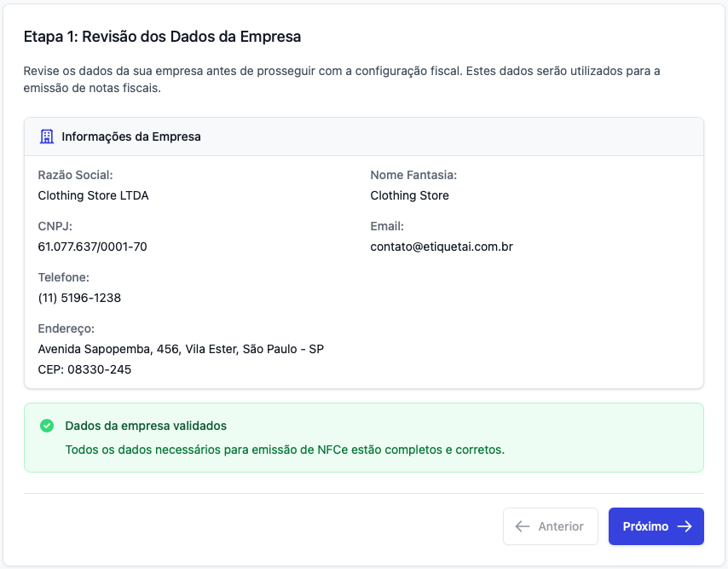The image size is (728, 569).
Task: Proceed with the Próximo button label
Action: (x=645, y=526)
